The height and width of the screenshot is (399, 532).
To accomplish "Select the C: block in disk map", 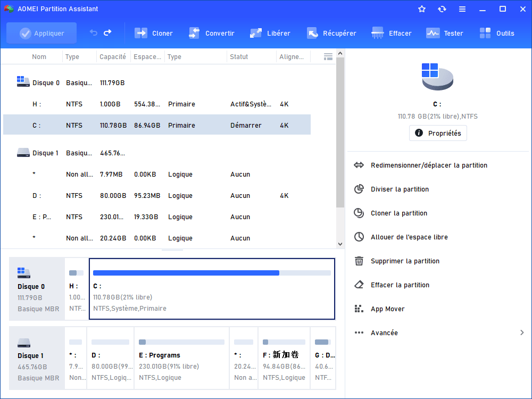I will 212,289.
